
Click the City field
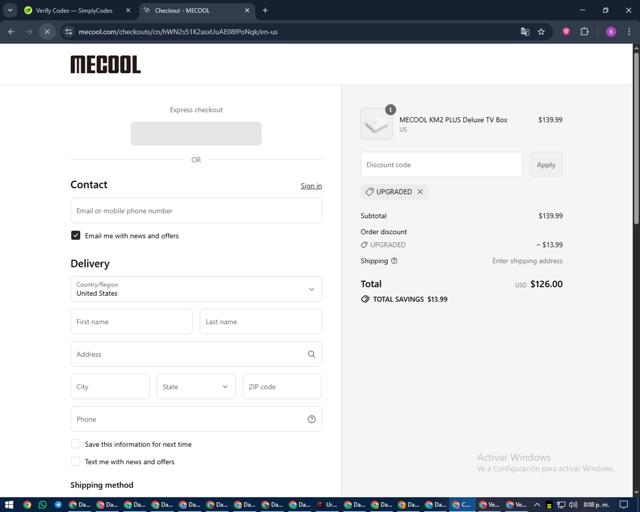click(110, 387)
